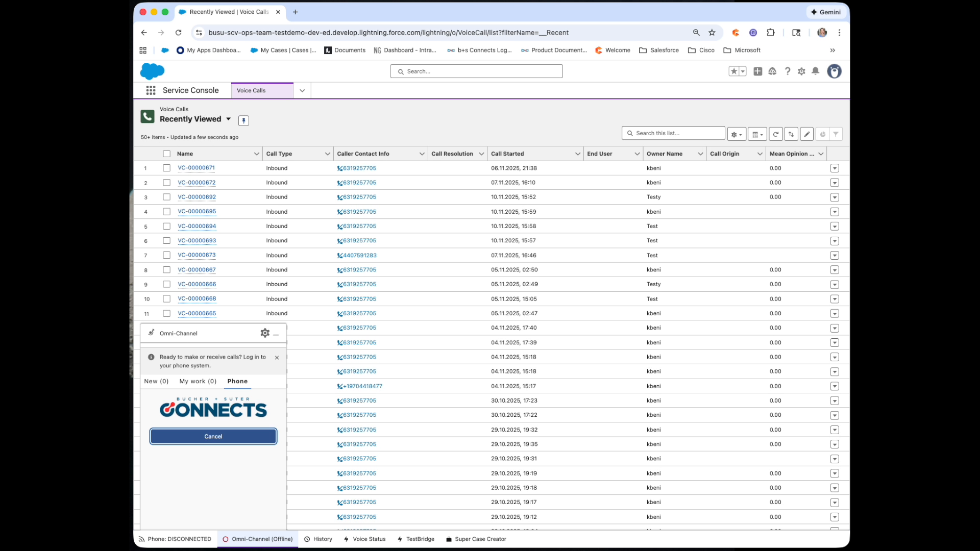Viewport: 980px width, 551px height.
Task: Click the sort arrows icon above the list
Action: click(791, 134)
